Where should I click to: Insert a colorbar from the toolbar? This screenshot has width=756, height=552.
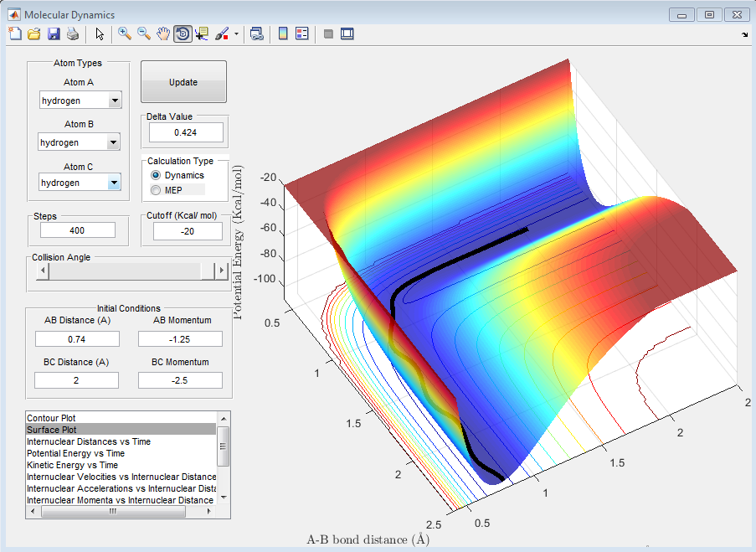pyautogui.click(x=283, y=34)
